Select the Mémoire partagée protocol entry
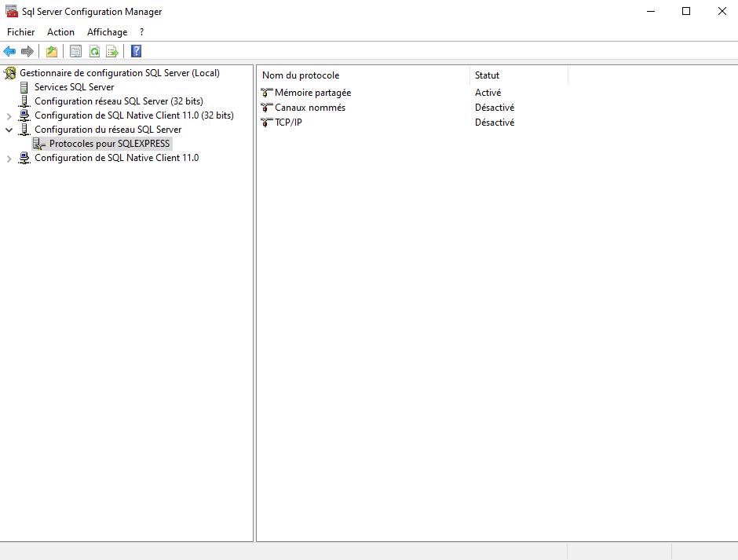The width and height of the screenshot is (738, 560). 312,93
